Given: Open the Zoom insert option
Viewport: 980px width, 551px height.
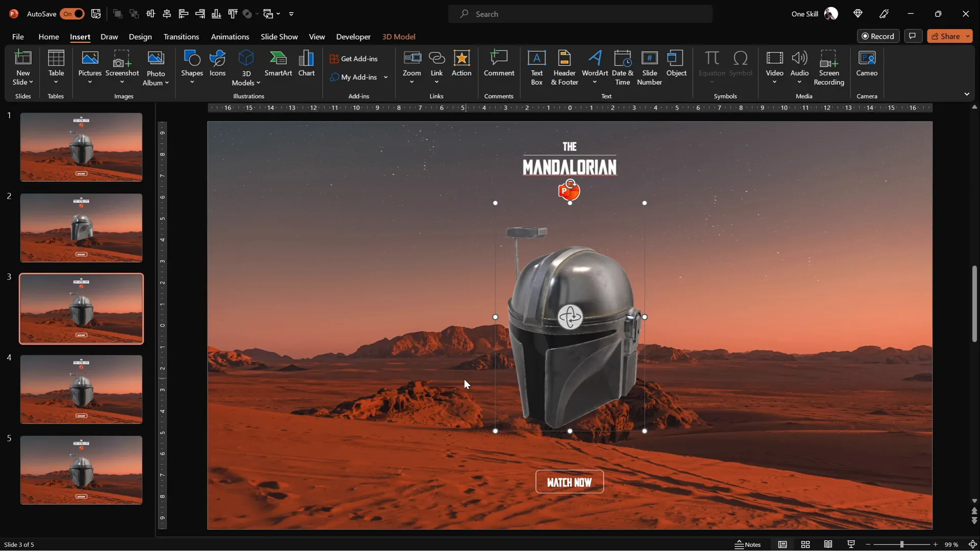Looking at the screenshot, I should (x=412, y=67).
